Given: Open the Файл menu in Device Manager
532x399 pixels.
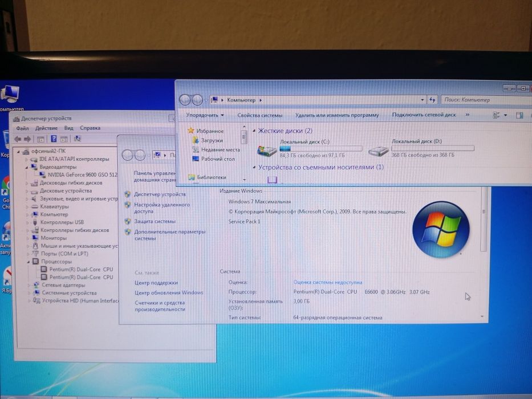Looking at the screenshot, I should tap(22, 128).
